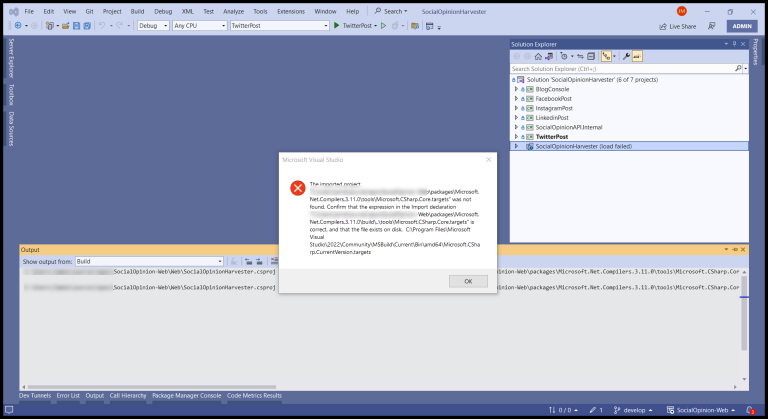Open the Debug menu
Image resolution: width=768 pixels, height=419 pixels.
pyautogui.click(x=163, y=11)
